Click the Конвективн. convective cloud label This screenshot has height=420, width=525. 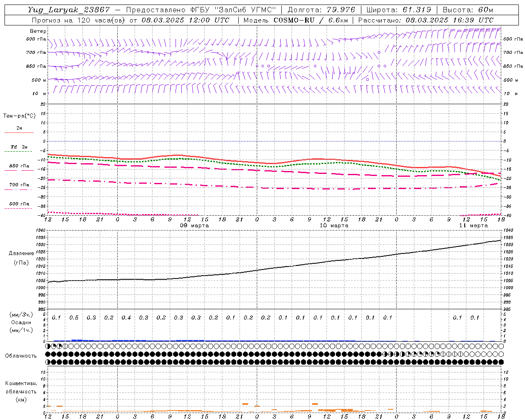(x=21, y=383)
